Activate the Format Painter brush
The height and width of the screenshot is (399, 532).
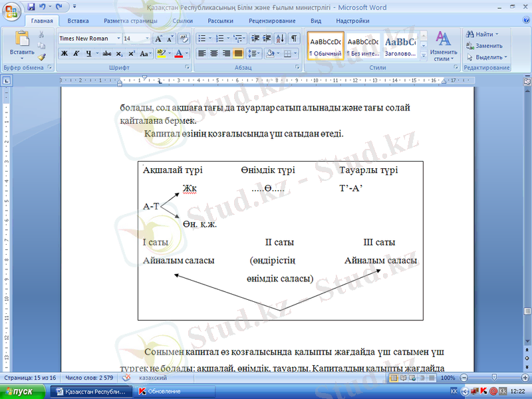(x=41, y=57)
